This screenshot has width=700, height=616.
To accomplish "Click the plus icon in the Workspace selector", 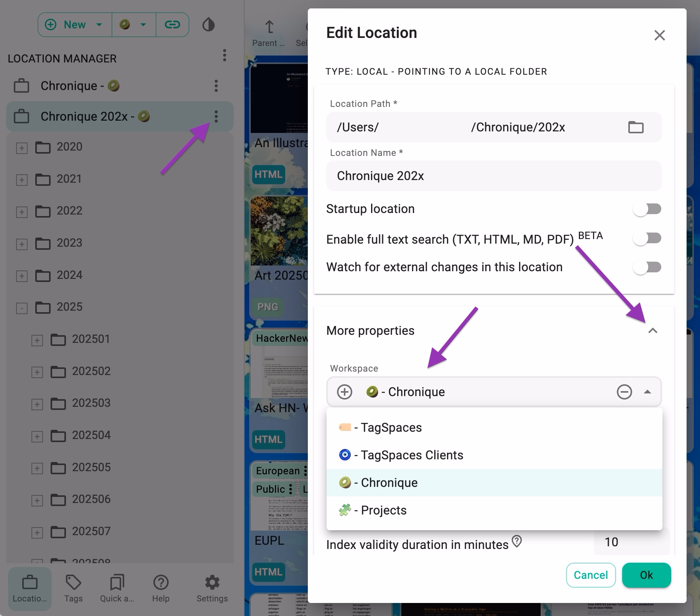I will tap(345, 392).
